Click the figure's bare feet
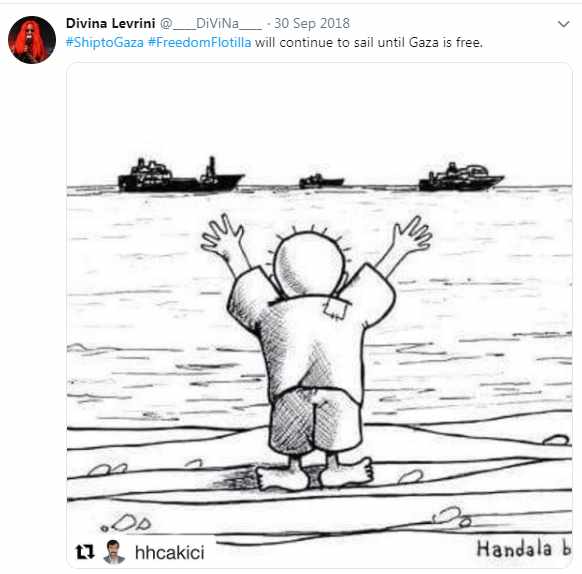The image size is (582, 574). click(315, 474)
